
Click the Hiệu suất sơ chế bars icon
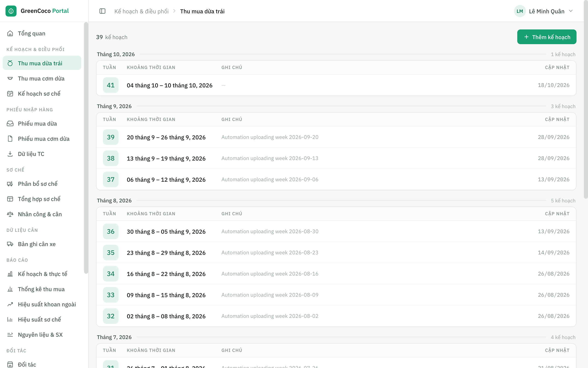(10, 319)
